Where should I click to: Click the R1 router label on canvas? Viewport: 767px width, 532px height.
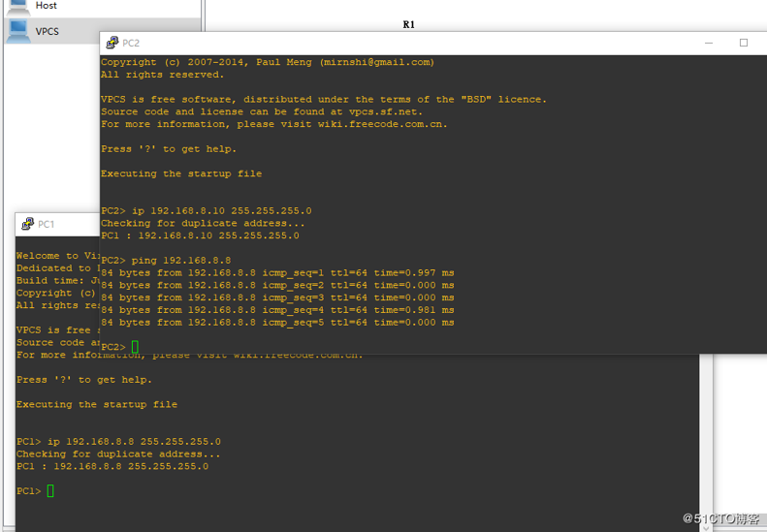409,24
